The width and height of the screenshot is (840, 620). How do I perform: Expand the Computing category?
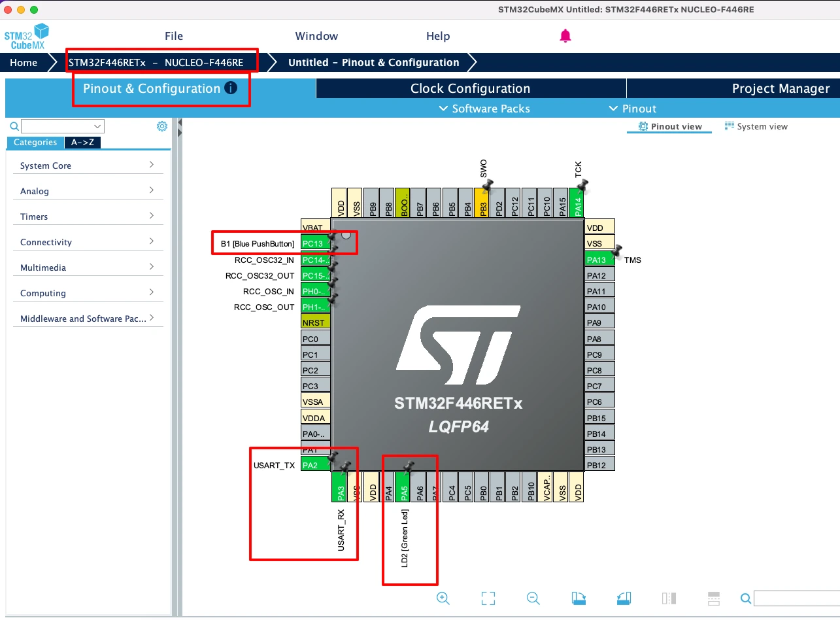tap(88, 293)
